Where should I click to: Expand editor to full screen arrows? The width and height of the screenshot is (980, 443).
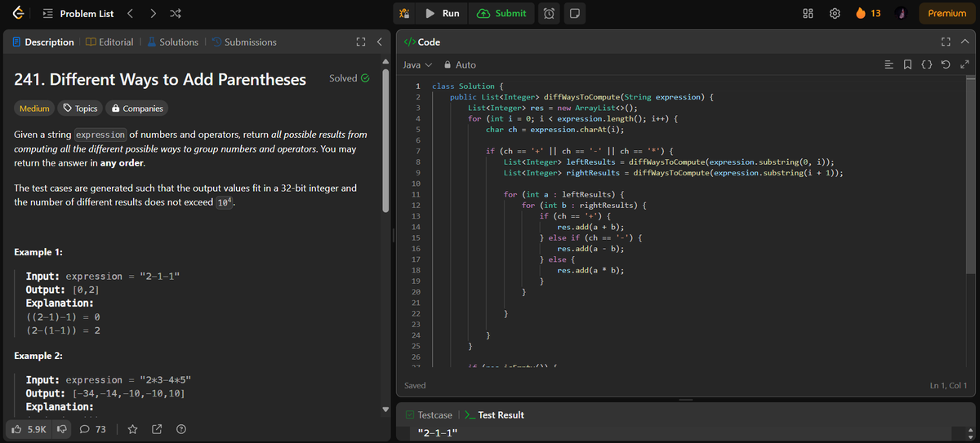964,65
